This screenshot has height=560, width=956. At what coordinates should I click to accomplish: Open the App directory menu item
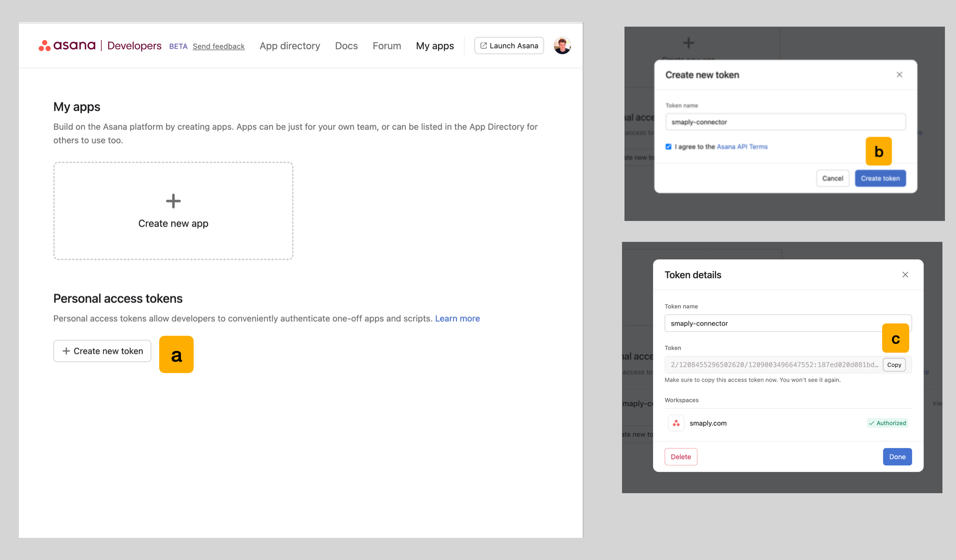click(x=290, y=46)
